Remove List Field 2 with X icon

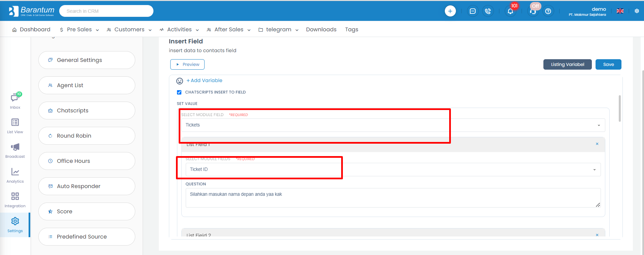[x=597, y=235]
